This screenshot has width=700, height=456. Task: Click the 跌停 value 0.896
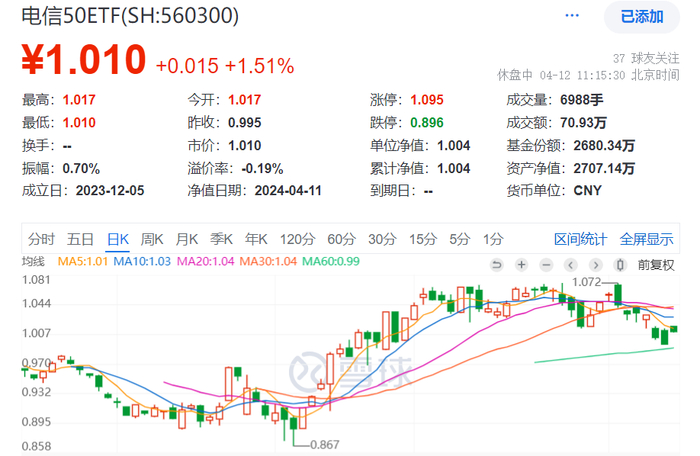pos(427,122)
